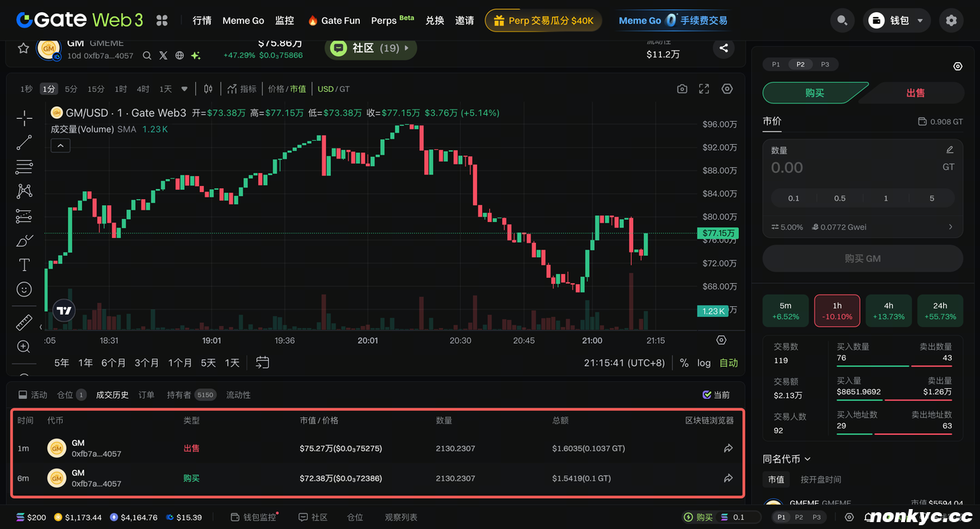Select the Fibonacci retracement tool
The width and height of the screenshot is (980, 529).
(24, 167)
